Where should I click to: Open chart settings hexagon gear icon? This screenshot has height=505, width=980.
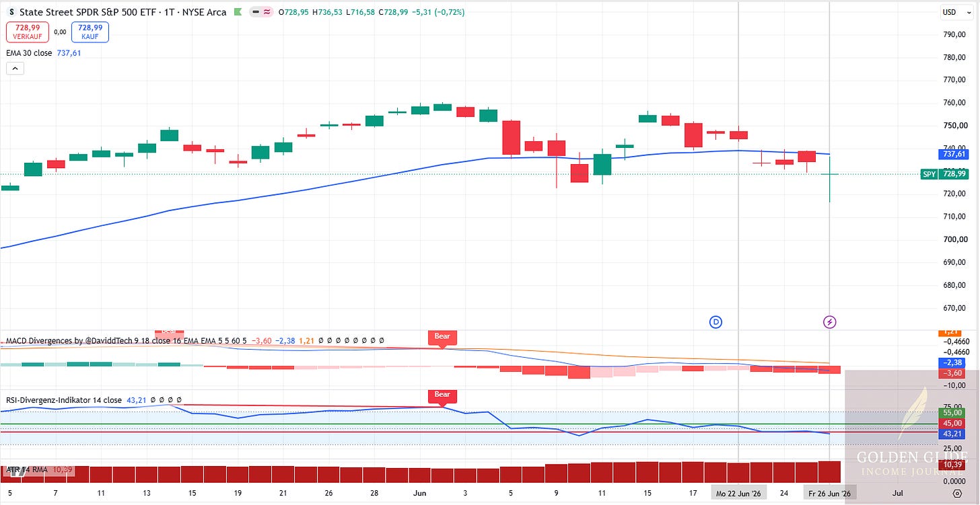pyautogui.click(x=957, y=494)
